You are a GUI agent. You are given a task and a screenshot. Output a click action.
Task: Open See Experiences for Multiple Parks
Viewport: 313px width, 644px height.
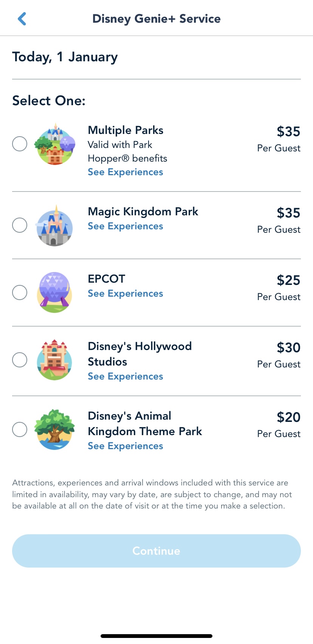[125, 172]
